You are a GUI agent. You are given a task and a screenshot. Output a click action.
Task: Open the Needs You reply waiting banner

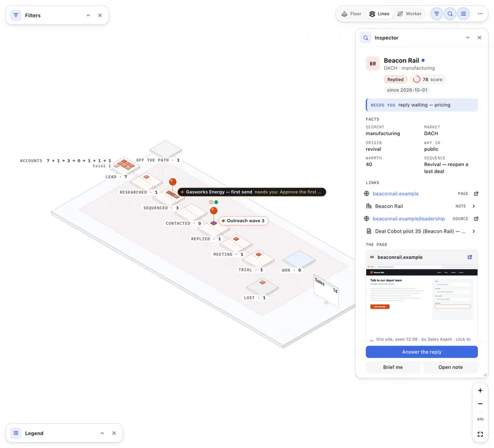click(x=422, y=105)
